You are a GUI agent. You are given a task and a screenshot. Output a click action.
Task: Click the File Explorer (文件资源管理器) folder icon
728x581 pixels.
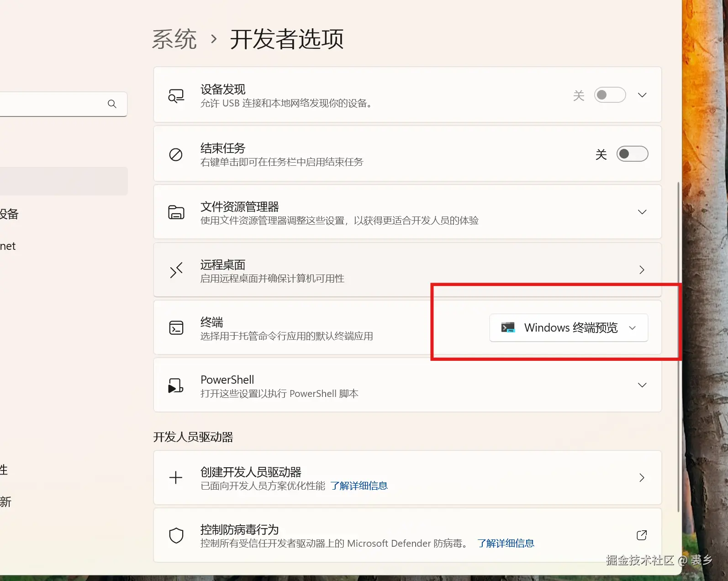(x=176, y=212)
